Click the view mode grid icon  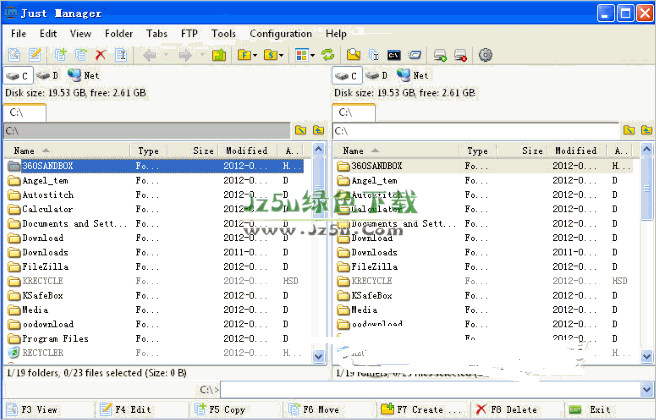302,55
